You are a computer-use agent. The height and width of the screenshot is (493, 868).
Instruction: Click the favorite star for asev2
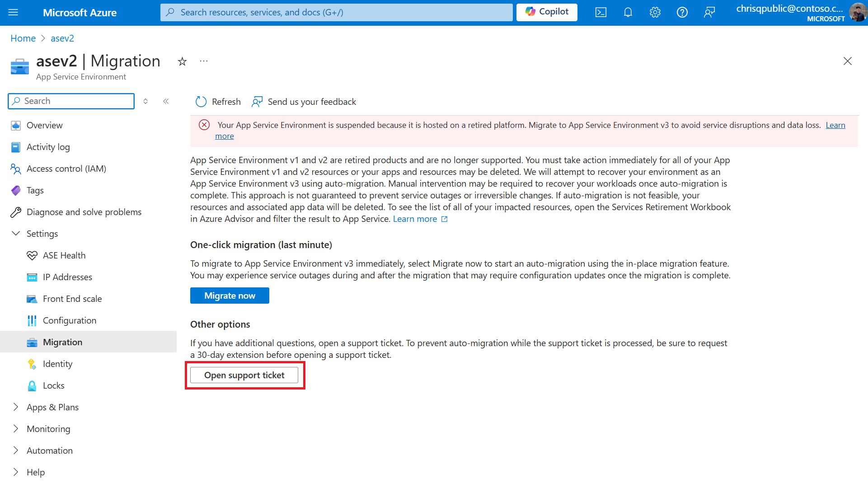pos(183,61)
